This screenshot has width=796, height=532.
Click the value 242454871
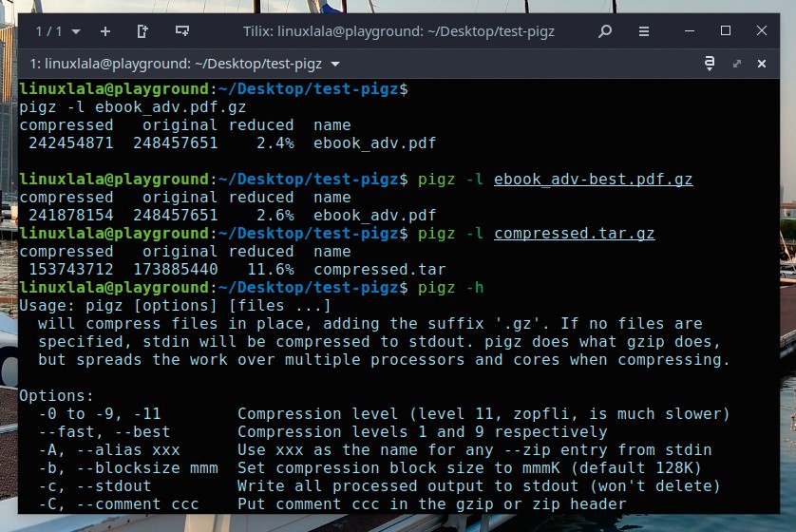pyautogui.click(x=71, y=143)
